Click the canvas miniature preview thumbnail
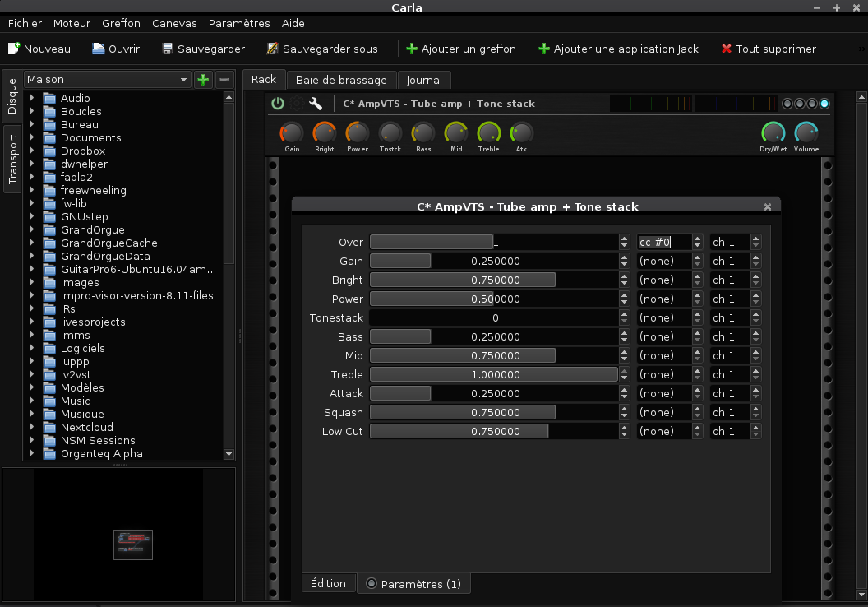This screenshot has width=868, height=607. tap(133, 545)
